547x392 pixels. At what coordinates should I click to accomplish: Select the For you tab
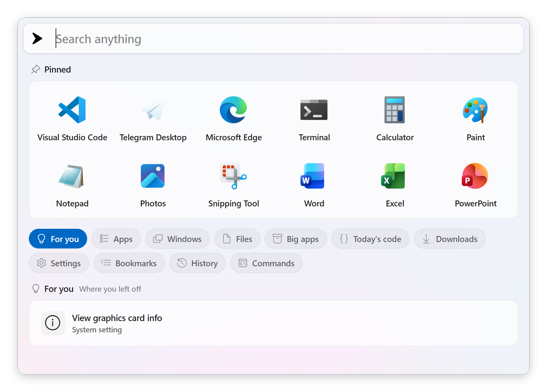tap(58, 239)
